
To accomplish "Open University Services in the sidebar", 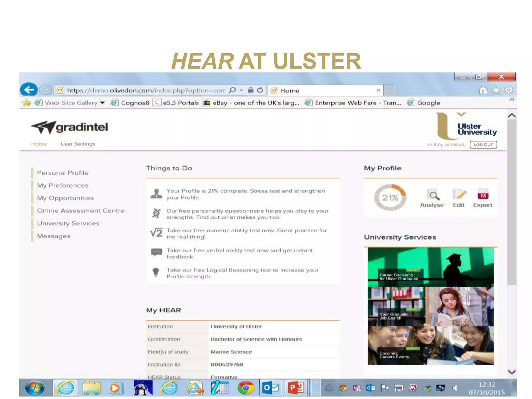I will [x=68, y=223].
